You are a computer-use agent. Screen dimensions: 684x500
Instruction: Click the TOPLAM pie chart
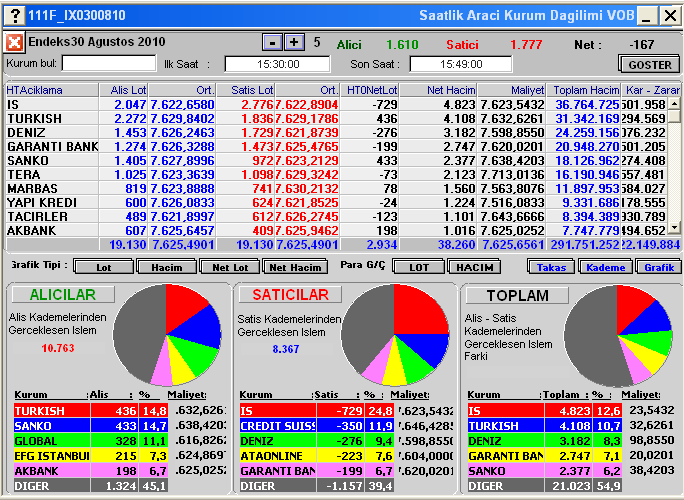click(x=618, y=336)
